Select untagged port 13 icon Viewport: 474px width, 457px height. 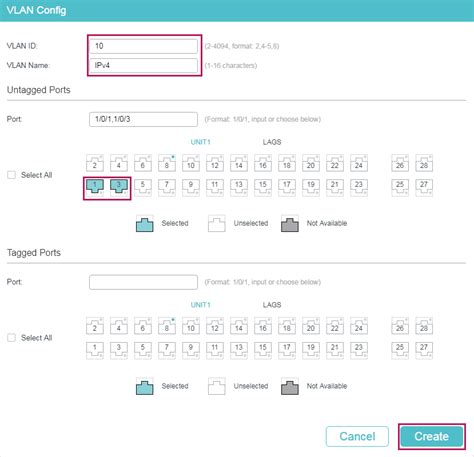coord(239,188)
